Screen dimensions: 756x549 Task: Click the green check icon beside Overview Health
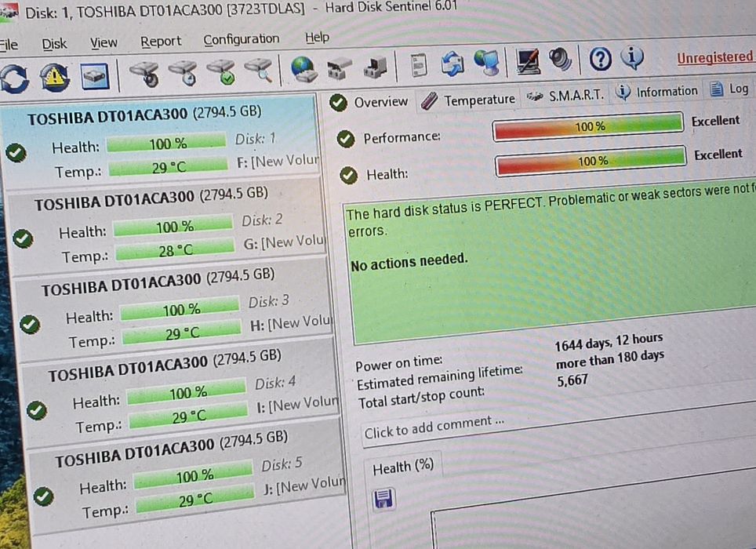[x=348, y=175]
